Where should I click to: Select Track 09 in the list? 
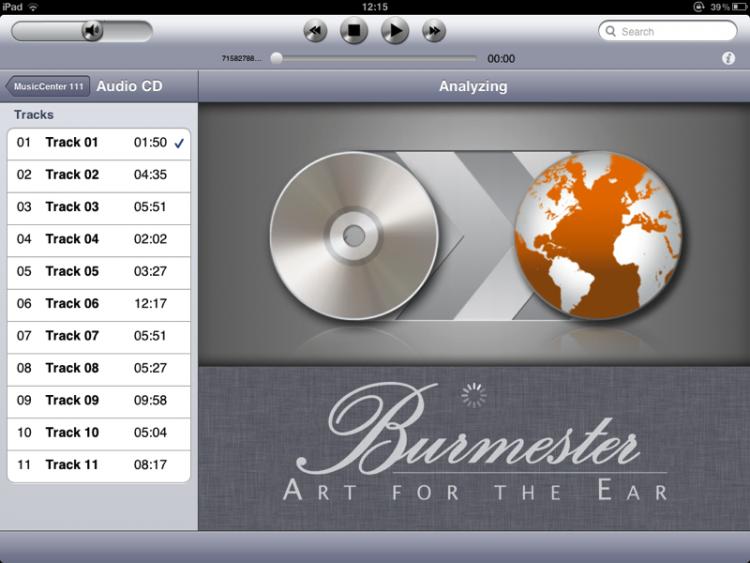pyautogui.click(x=99, y=400)
